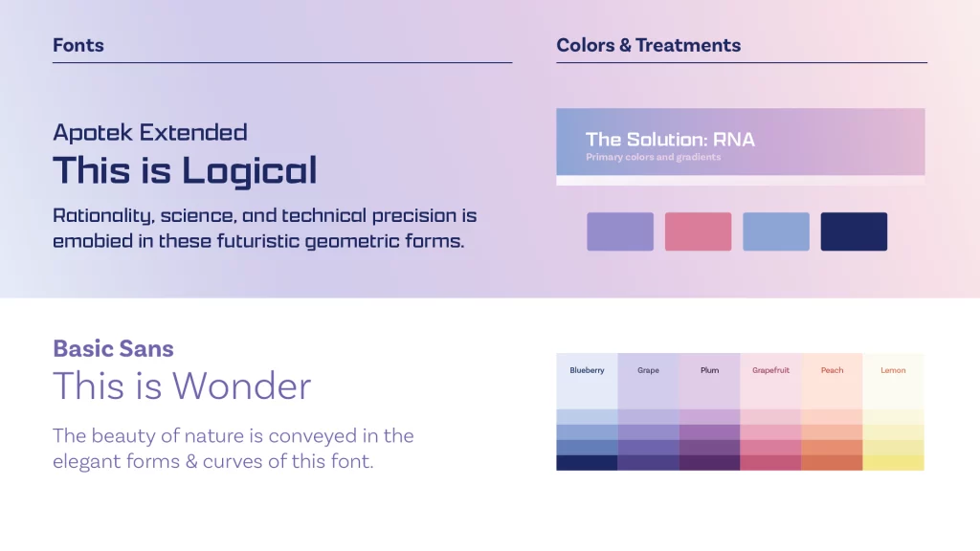Click the "Basic Sans" font name

(113, 348)
